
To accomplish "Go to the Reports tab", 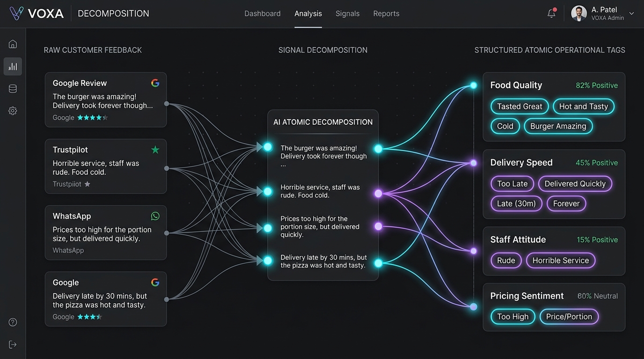I will click(386, 14).
